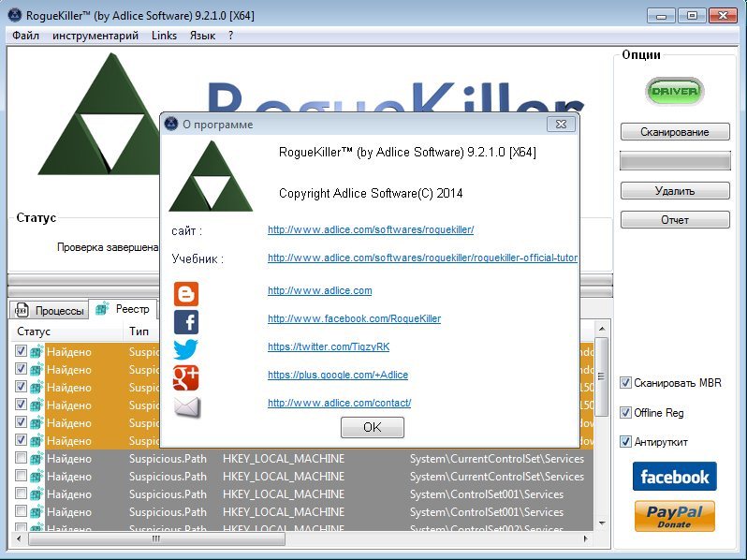Click the RogueKiller title bar app icon
The image size is (747, 560).
pyautogui.click(x=15, y=15)
